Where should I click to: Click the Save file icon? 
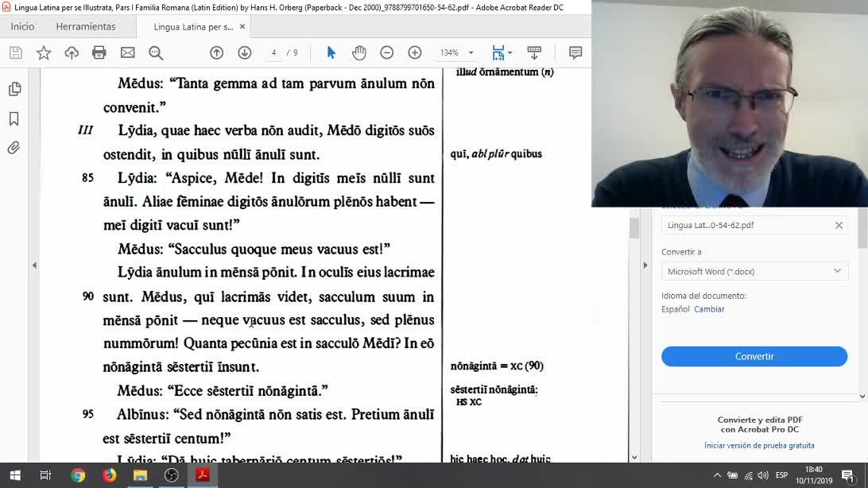(x=16, y=52)
